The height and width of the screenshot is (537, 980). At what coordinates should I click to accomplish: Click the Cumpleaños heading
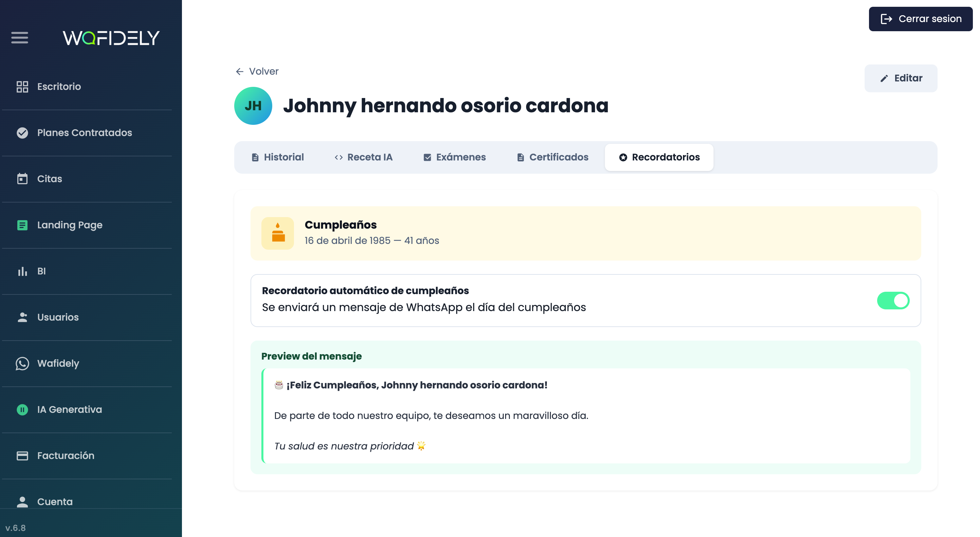point(340,225)
